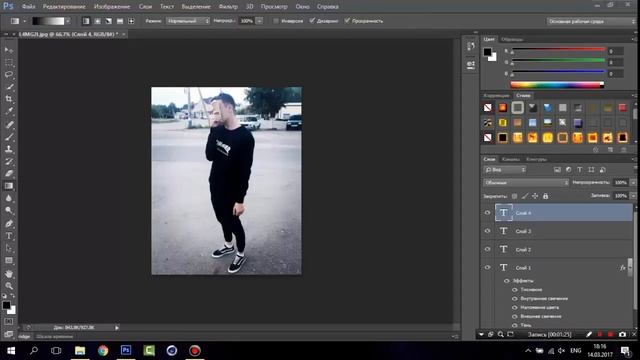This screenshot has height=360, width=640.
Task: Select the Gradient tool in toolbox
Action: click(9, 186)
